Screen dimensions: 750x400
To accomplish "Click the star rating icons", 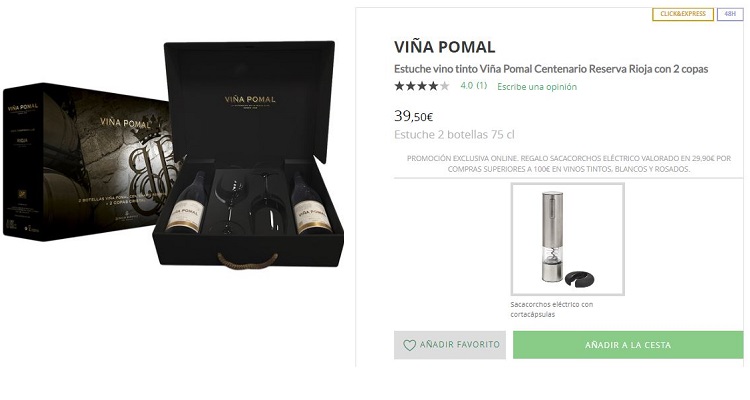I will [421, 86].
